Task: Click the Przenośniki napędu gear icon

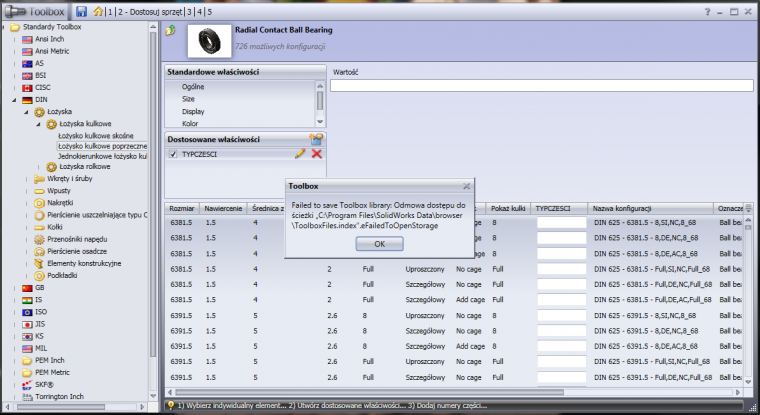Action: click(x=39, y=239)
